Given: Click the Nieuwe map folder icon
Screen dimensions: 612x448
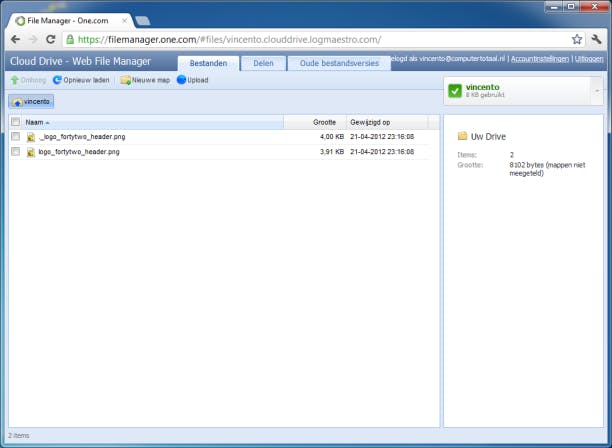Looking at the screenshot, I should (125, 80).
